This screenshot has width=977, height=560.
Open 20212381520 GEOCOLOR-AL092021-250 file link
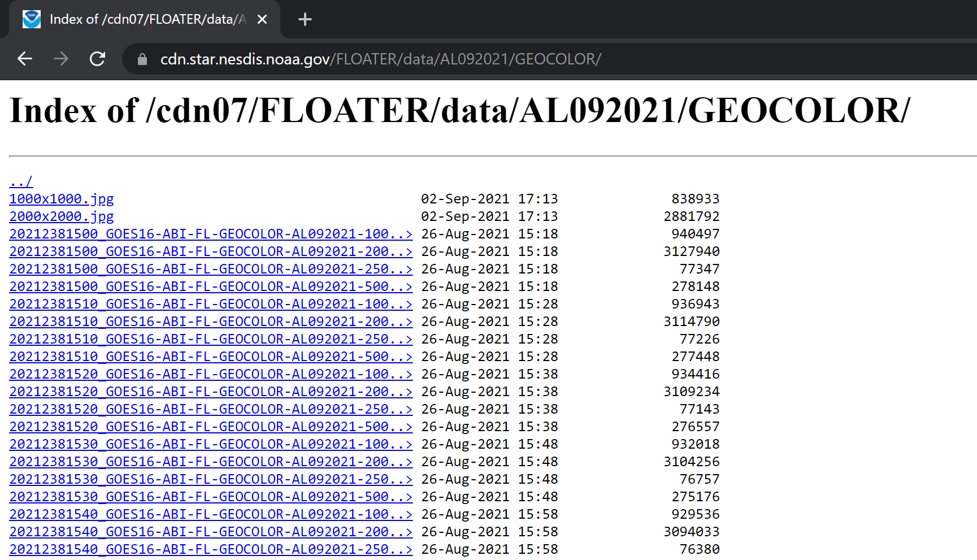[211, 409]
